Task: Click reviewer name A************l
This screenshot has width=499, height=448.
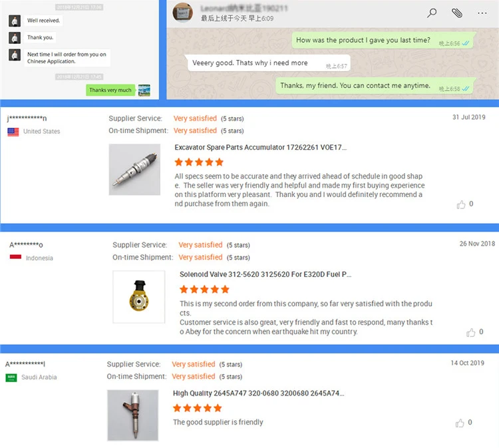Action: click(25, 363)
